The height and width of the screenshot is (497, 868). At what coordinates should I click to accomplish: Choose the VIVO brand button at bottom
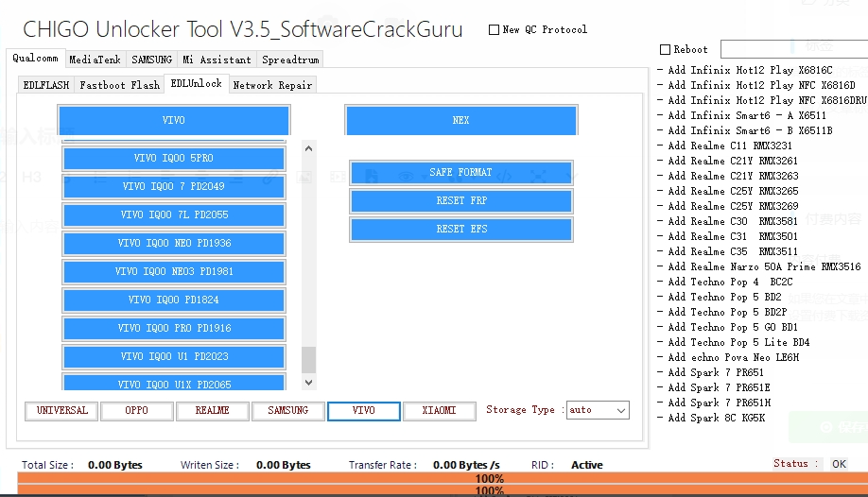(x=364, y=411)
